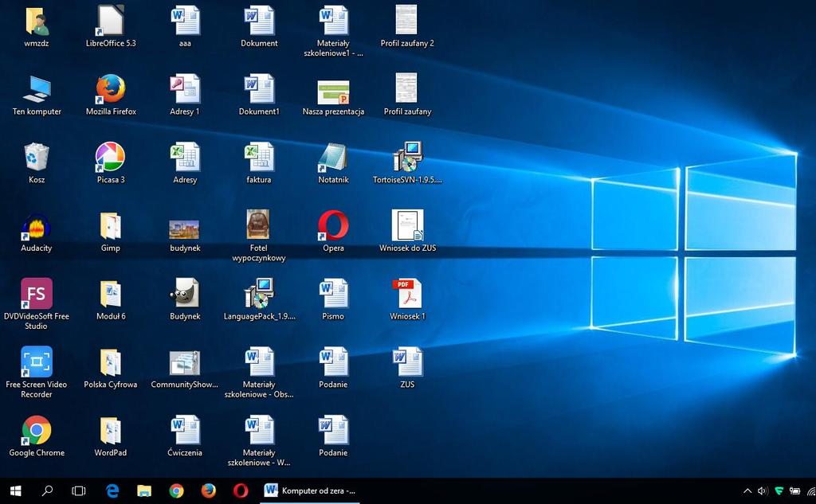The height and width of the screenshot is (504, 816).
Task: Click the Firefox icon on the taskbar
Action: coord(209,490)
